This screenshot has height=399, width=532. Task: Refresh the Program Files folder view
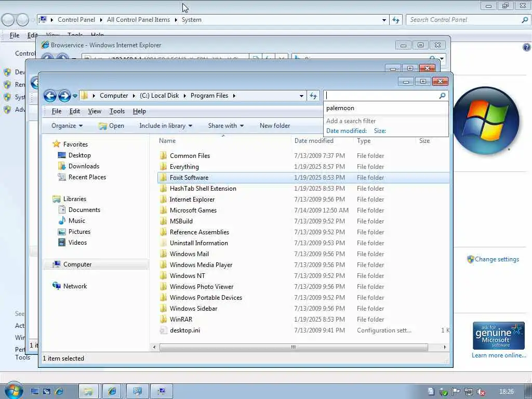coord(313,96)
